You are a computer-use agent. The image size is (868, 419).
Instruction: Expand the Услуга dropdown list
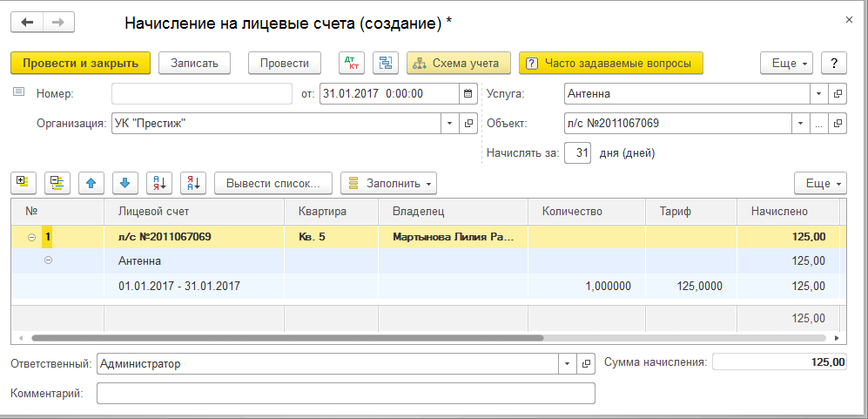pos(819,94)
